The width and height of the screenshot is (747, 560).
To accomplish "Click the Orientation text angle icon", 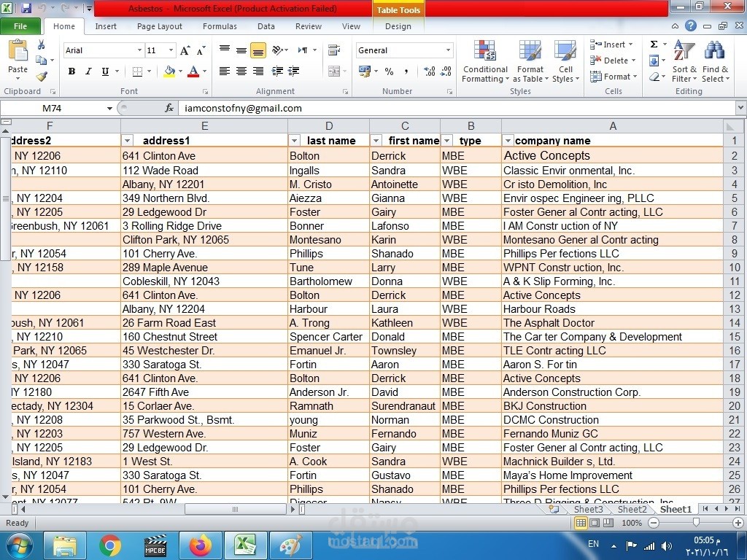I will point(278,50).
